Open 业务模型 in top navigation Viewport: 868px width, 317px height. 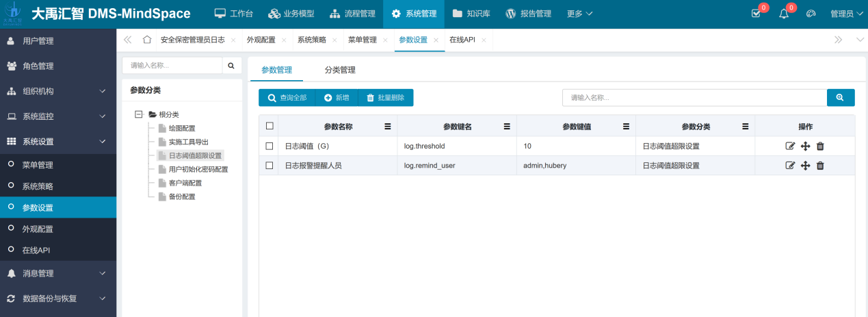tap(291, 14)
